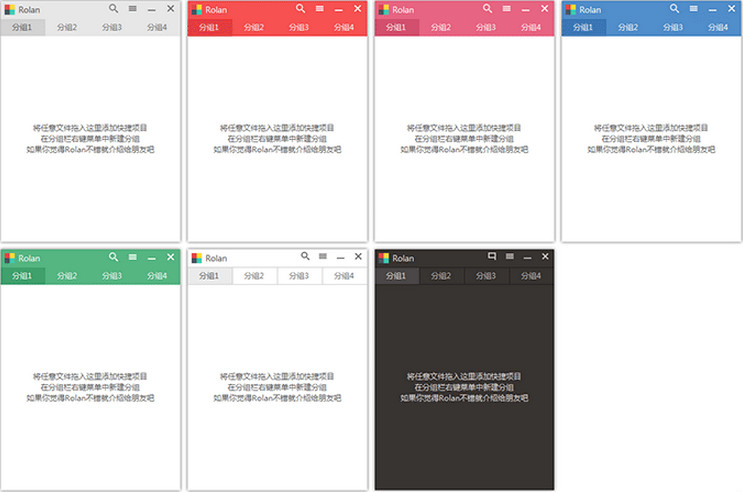Open the menu icon in green Rolan window
The height and width of the screenshot is (492, 743).
133,257
